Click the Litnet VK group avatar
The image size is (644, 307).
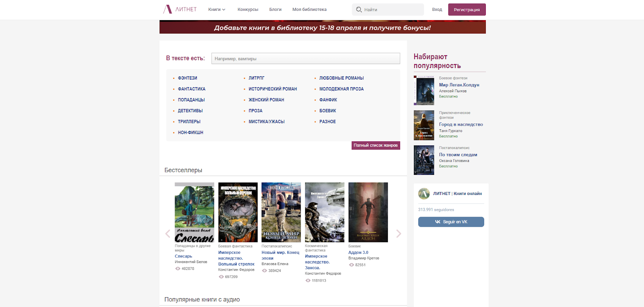(x=424, y=194)
